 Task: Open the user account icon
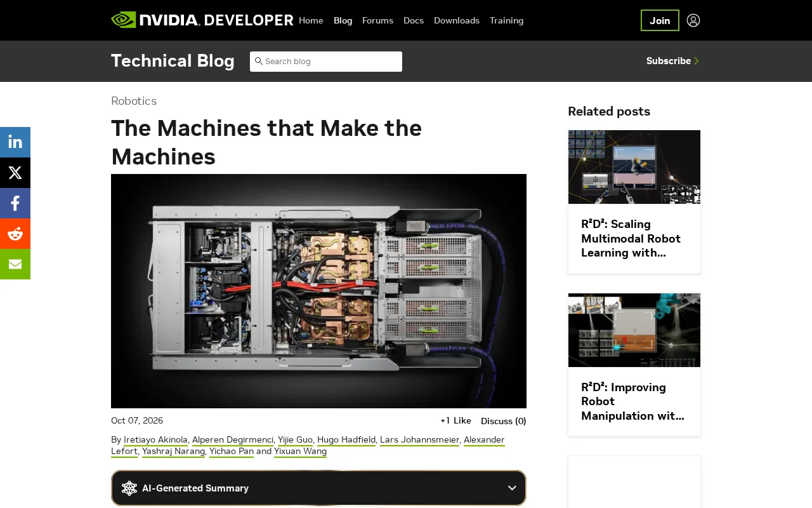point(693,20)
